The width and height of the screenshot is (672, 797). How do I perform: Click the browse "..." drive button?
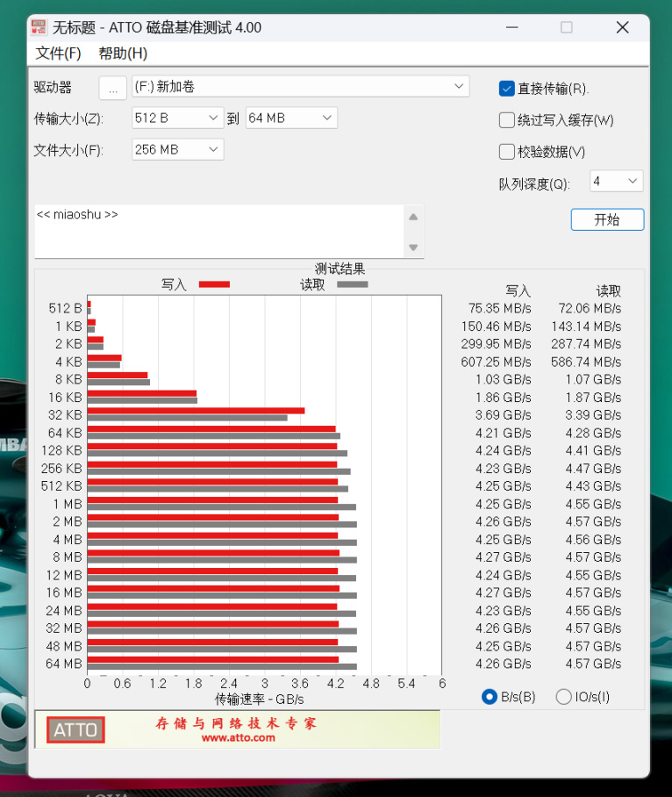click(113, 89)
